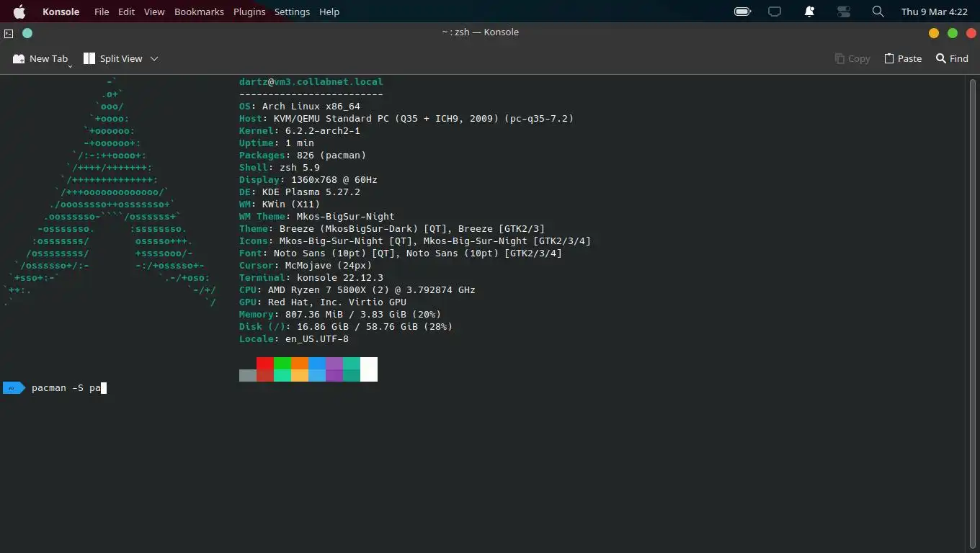This screenshot has height=553, width=980.
Task: Click the 'WM: KWin (X11)' line
Action: (280, 204)
